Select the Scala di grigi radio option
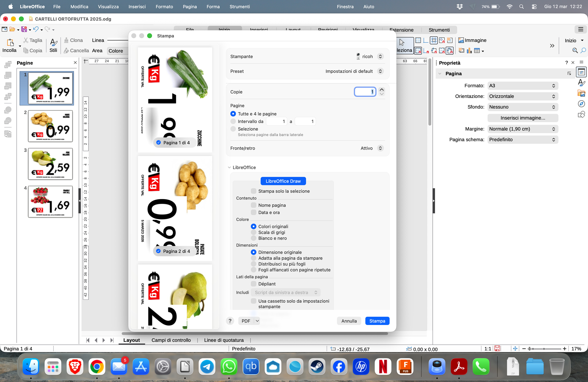The width and height of the screenshot is (588, 382). (253, 232)
